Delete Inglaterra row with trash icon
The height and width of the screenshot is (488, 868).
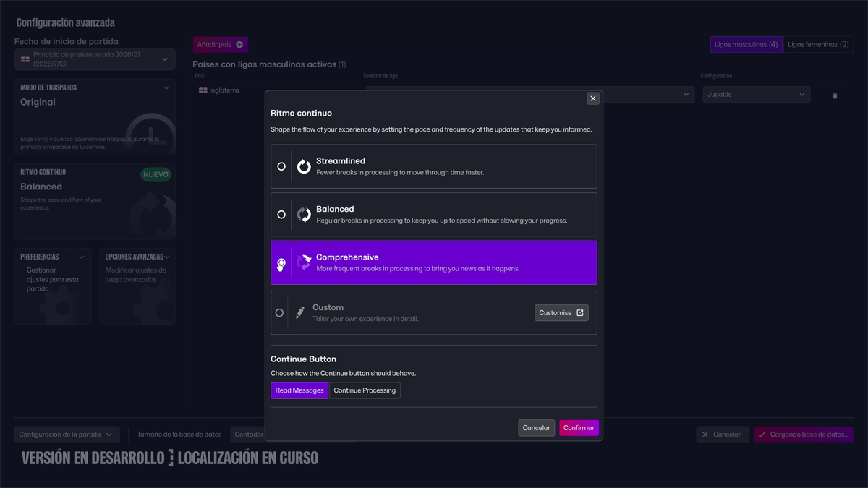coord(835,95)
